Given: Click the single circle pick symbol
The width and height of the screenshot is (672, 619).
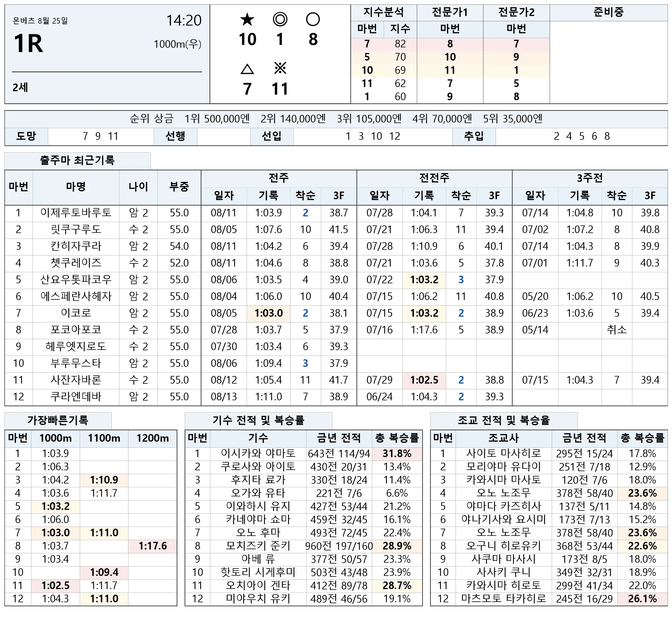Looking at the screenshot, I should point(313,19).
